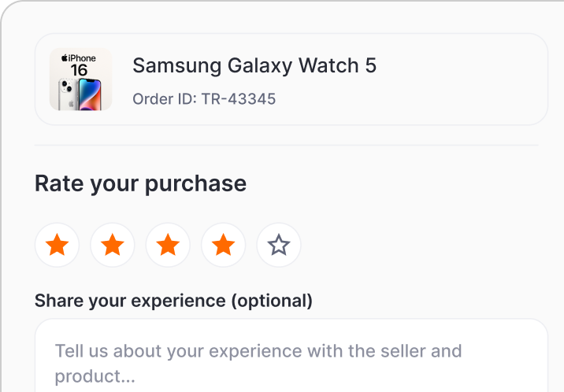Screen dimensions: 564x392
Task: Open the iPhone 16 product thumbnail
Action: coord(80,80)
